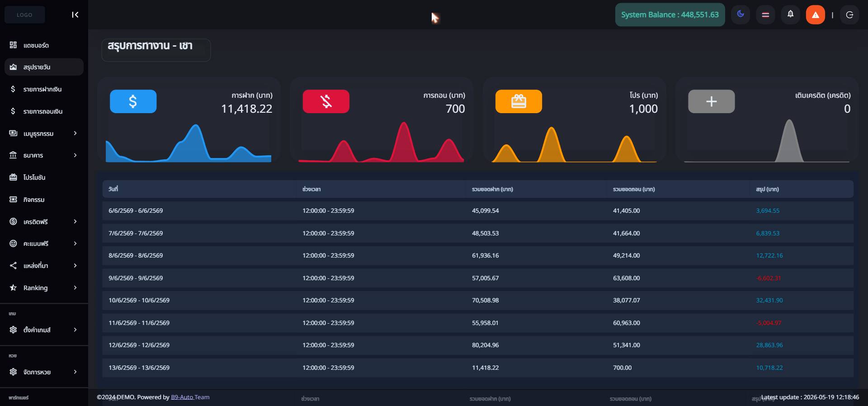Click the เติมเครดิต (เครดิต) card label
868x406 pixels.
click(823, 96)
